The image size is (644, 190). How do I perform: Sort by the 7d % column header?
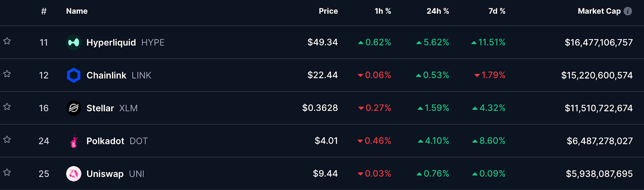pos(497,11)
